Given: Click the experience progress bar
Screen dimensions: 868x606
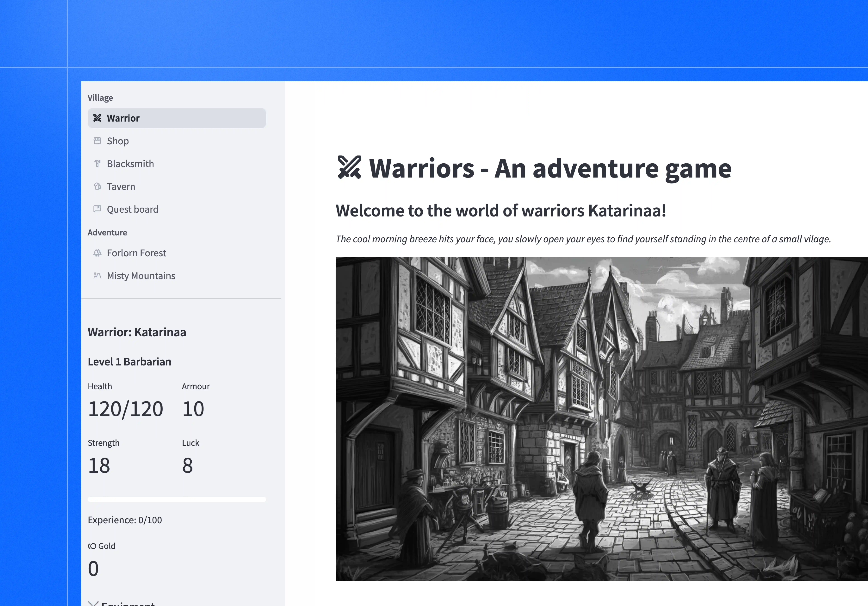Looking at the screenshot, I should pos(177,499).
